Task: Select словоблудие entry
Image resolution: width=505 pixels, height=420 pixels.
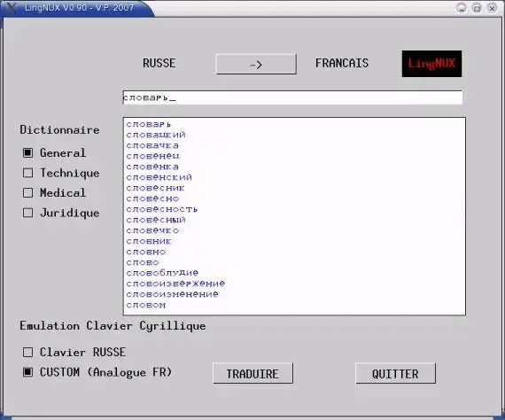Action: (x=162, y=273)
